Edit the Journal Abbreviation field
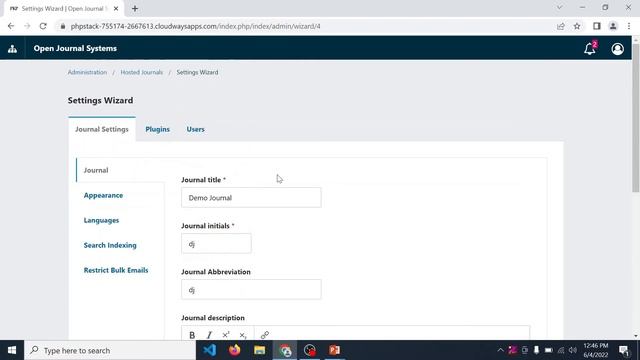The height and width of the screenshot is (360, 640). (251, 290)
